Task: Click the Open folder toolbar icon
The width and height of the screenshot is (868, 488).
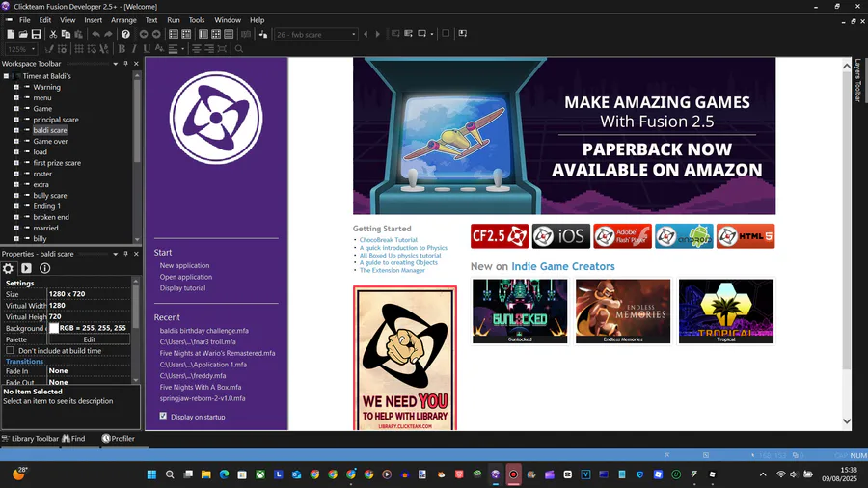Action: 23,35
